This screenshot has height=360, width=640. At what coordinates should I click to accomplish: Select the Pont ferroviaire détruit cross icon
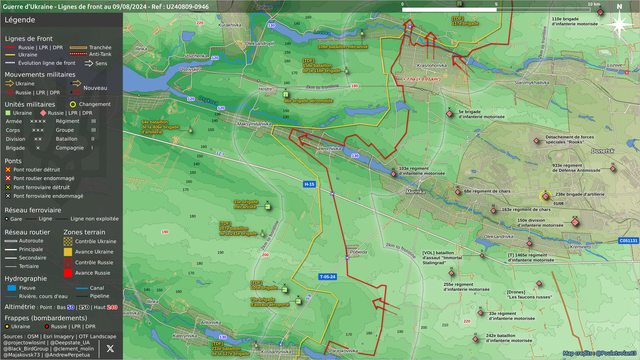pyautogui.click(x=8, y=187)
